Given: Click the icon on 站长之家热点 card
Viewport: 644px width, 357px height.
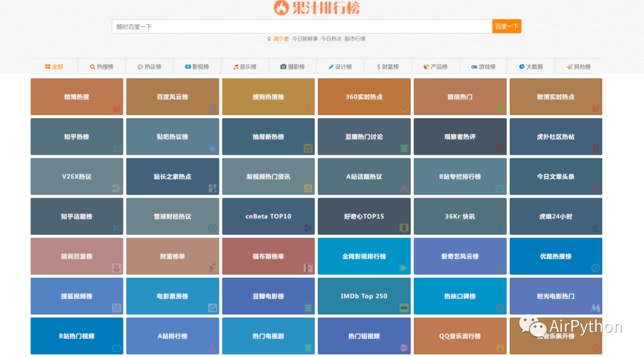Looking at the screenshot, I should pyautogui.click(x=212, y=189).
